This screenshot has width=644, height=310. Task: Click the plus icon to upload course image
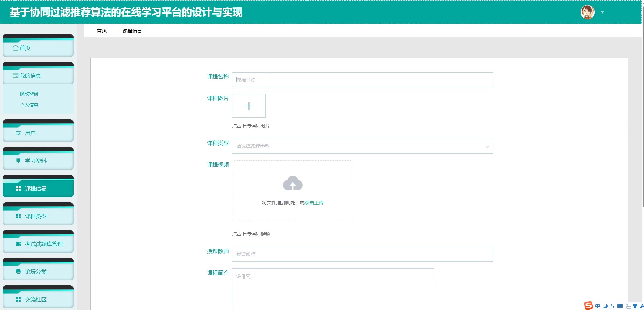click(249, 106)
